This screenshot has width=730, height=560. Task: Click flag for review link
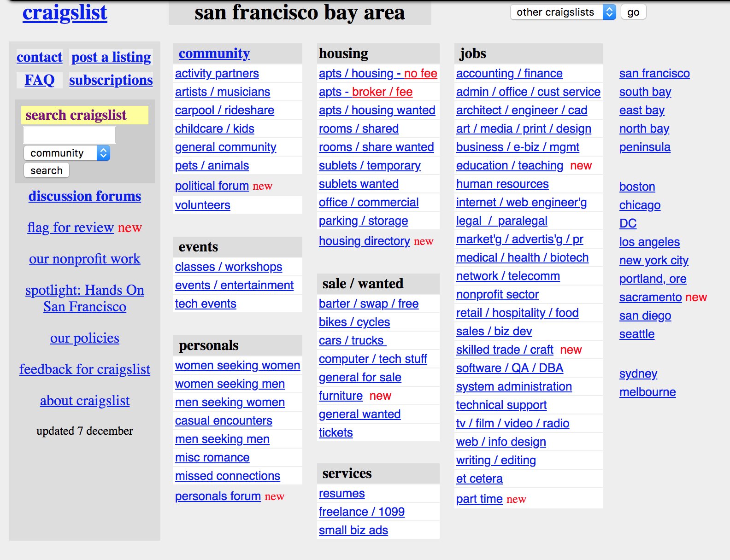(x=71, y=227)
